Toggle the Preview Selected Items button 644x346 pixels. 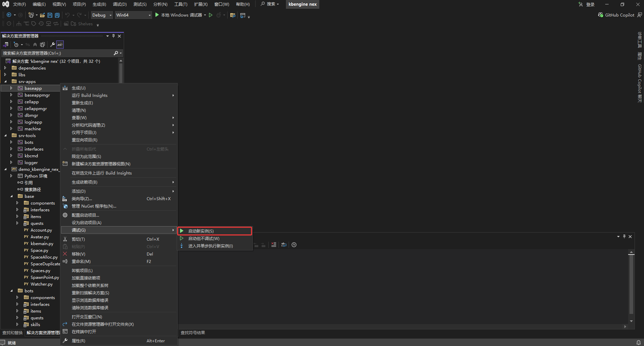pyautogui.click(x=60, y=45)
